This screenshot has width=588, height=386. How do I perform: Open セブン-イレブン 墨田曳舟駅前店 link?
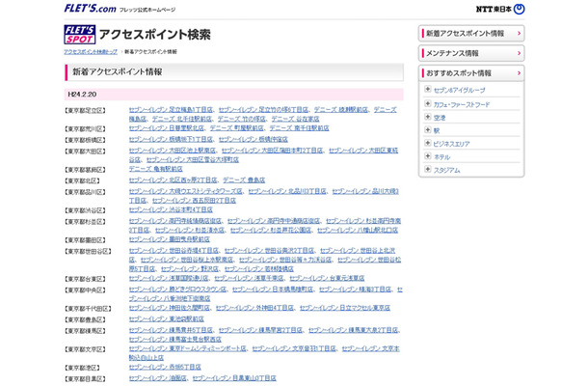pos(169,239)
